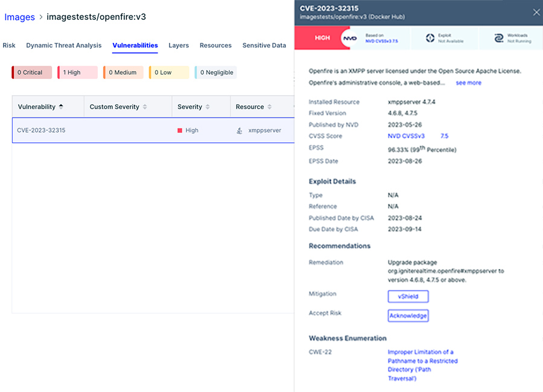Click the Exploit target icon

(x=430, y=38)
